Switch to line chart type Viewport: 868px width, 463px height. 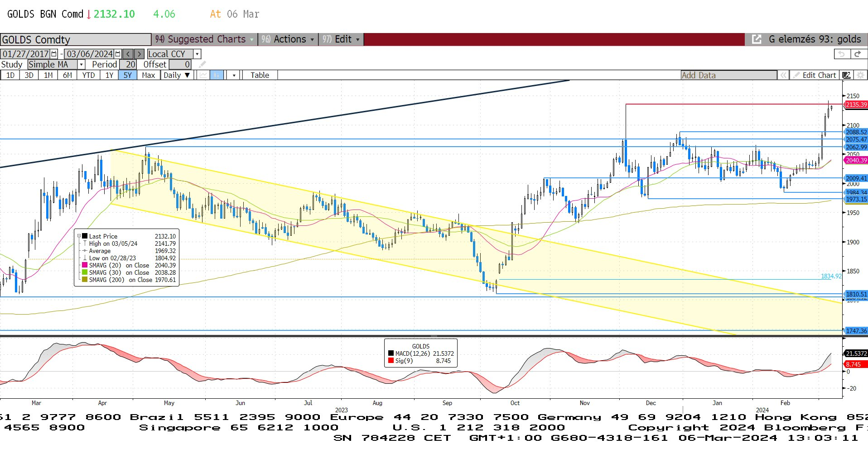click(203, 75)
